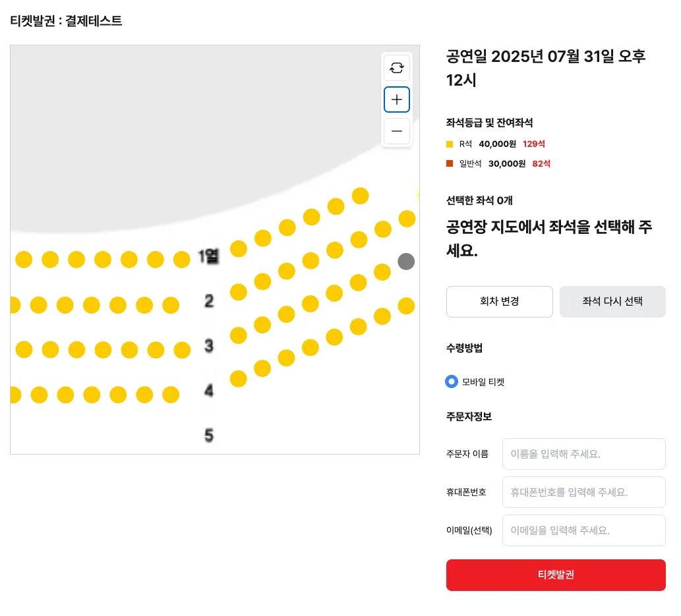
Task: Focus the 휴대폰번호 input field
Action: click(583, 492)
